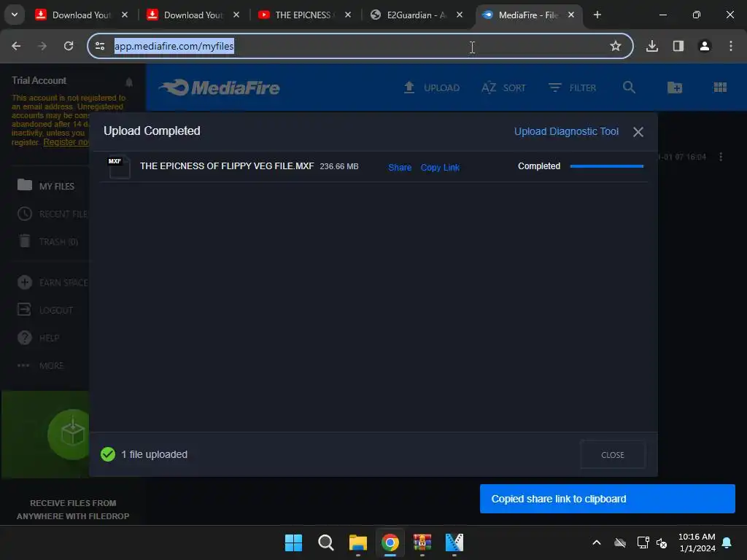
Task: Switch to E2Guardian tab
Action: click(416, 15)
